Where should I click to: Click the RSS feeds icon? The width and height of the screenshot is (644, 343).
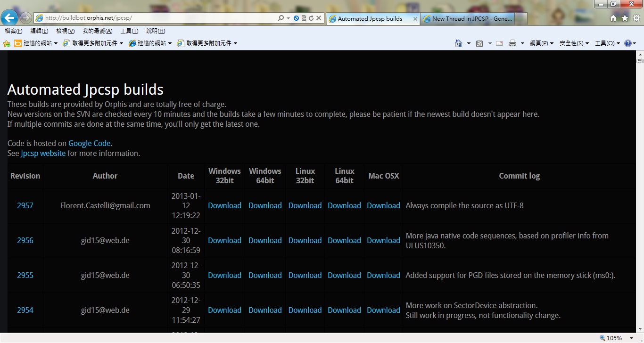coord(479,43)
